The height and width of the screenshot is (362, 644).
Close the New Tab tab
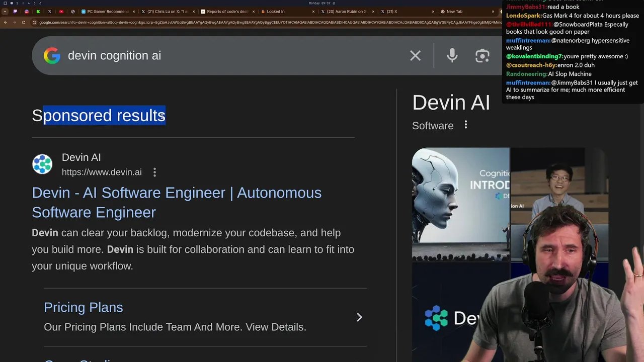pyautogui.click(x=494, y=12)
